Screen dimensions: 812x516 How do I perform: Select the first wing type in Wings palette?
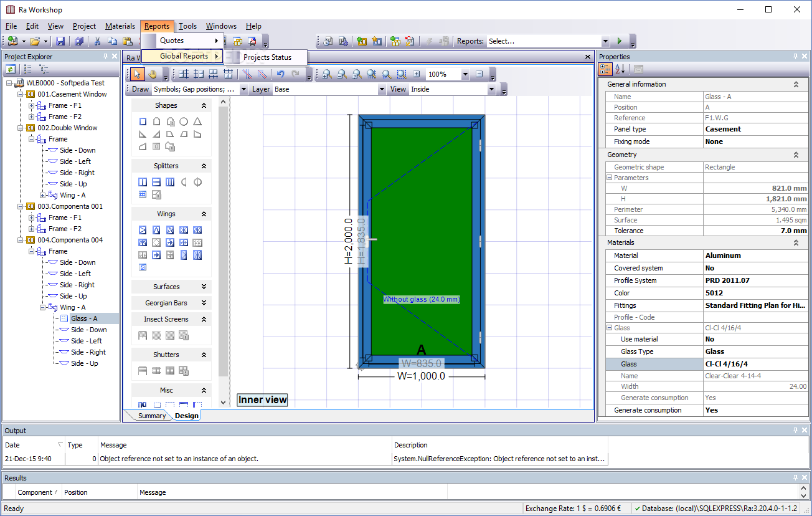point(143,230)
